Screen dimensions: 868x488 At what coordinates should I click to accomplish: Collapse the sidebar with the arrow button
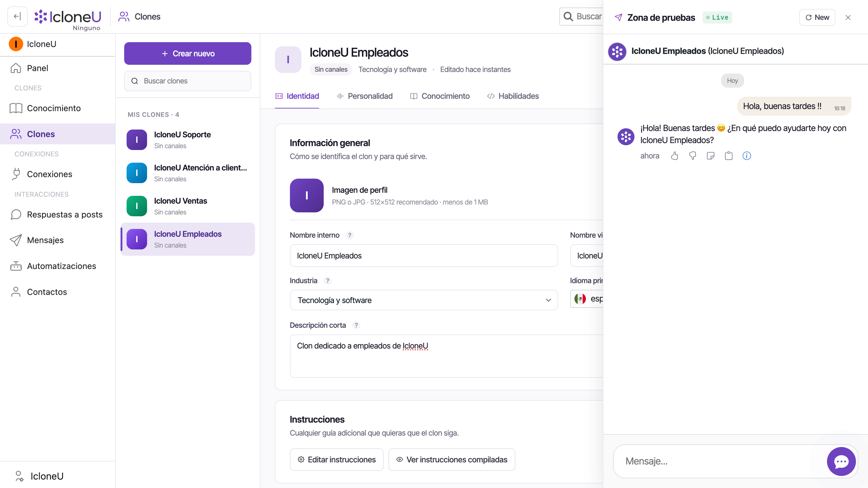[x=17, y=17]
